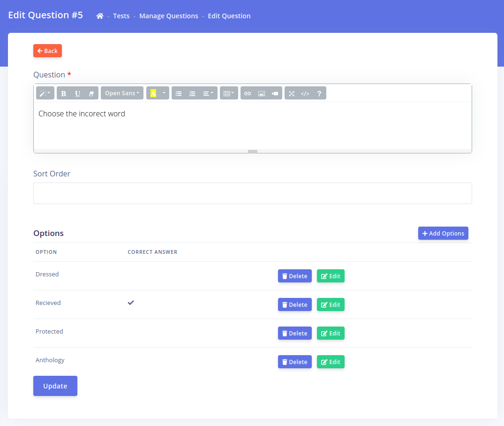The image size is (504, 426).
Task: Go to Tests in the breadcrumb
Action: coord(121,16)
